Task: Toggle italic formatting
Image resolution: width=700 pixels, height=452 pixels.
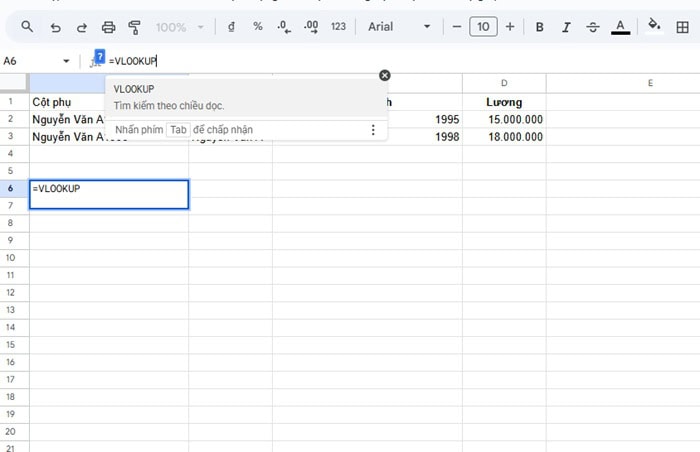Action: coord(566,27)
